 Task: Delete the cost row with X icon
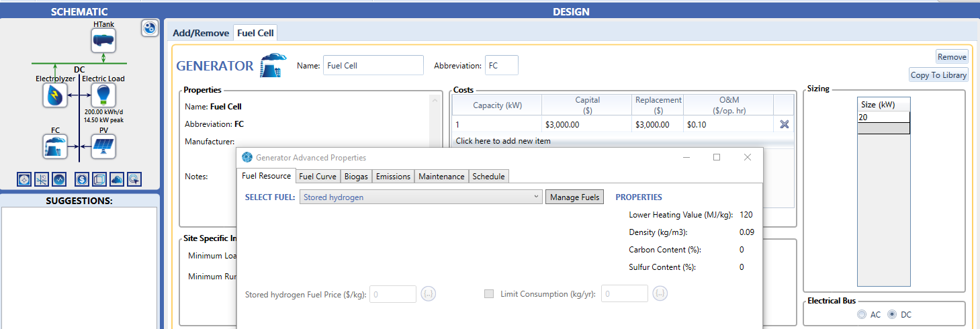[783, 124]
